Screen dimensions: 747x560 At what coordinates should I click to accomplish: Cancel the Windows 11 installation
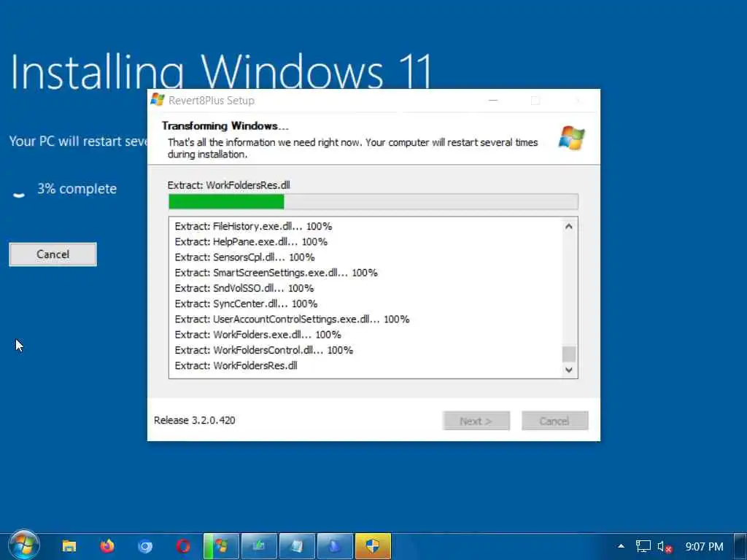pos(53,254)
